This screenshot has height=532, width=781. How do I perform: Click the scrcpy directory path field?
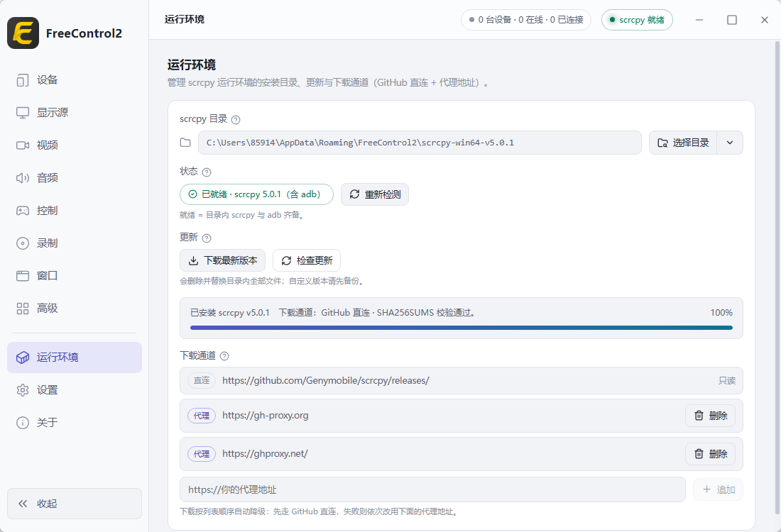pyautogui.click(x=420, y=143)
